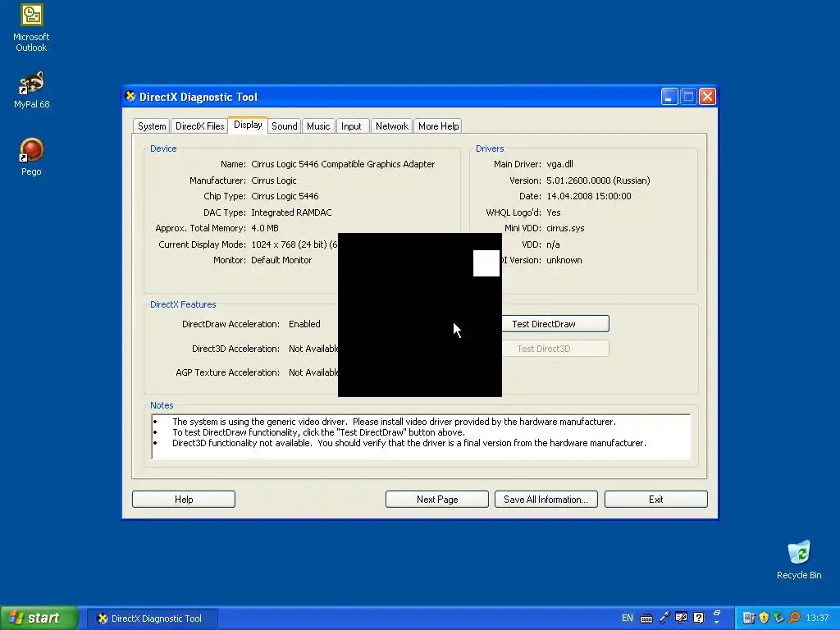Switch to the System tab
The height and width of the screenshot is (630, 840).
click(x=152, y=126)
